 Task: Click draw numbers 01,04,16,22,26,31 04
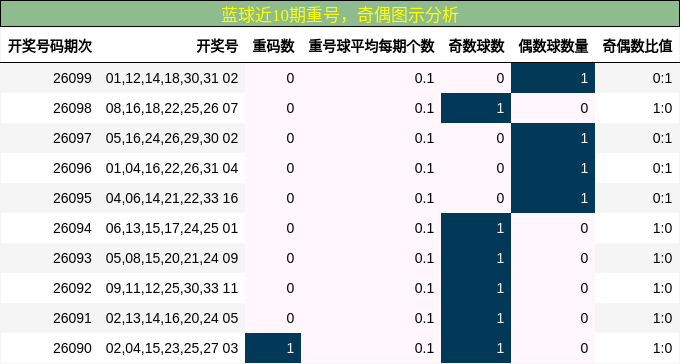pos(172,168)
